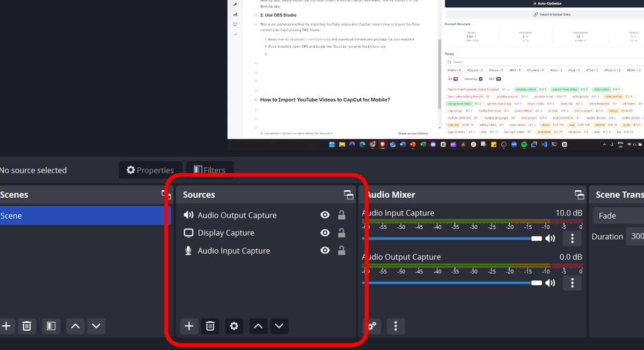Image resolution: width=644 pixels, height=350 pixels.
Task: Lock the Display Capture source
Action: tap(341, 233)
